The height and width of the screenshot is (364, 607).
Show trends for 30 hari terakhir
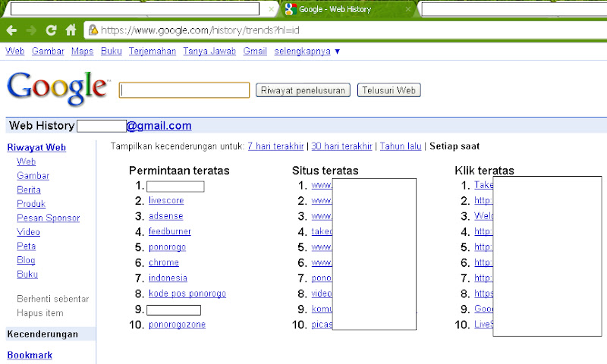click(342, 146)
